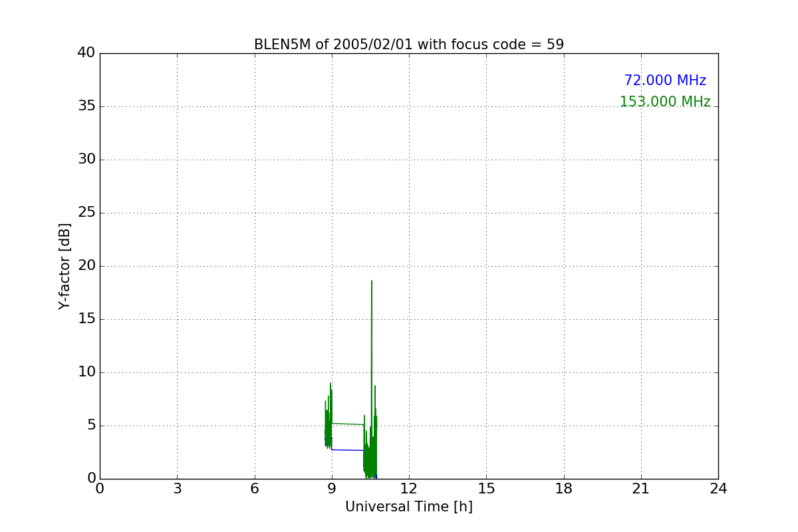The height and width of the screenshot is (532, 798).
Task: Click the flat green line segment between bursts
Action: (348, 424)
